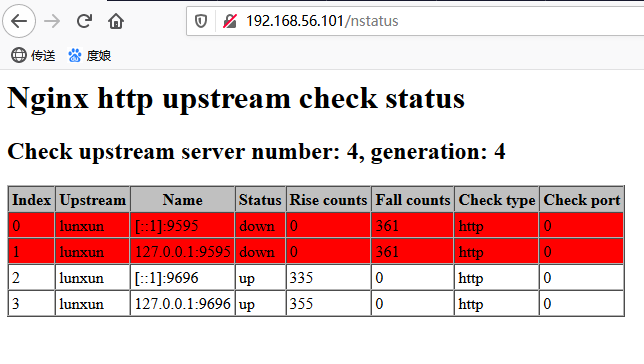Select name cell 127.0.0.1:9696
This screenshot has width=644, height=364.
tap(182, 304)
